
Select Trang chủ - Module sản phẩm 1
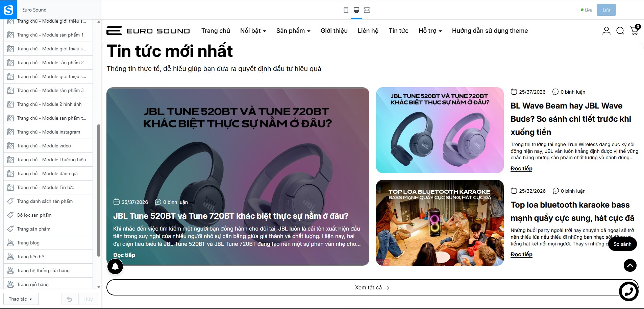[x=48, y=35]
